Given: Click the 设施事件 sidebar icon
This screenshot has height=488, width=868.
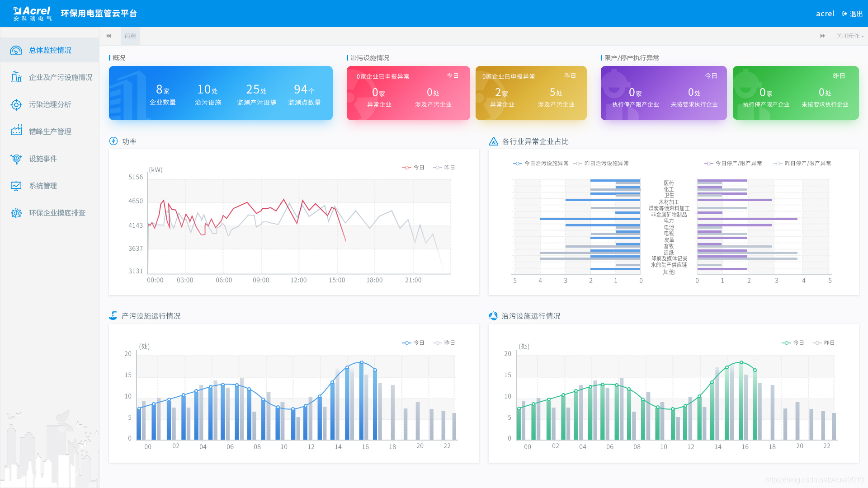Looking at the screenshot, I should tap(16, 159).
